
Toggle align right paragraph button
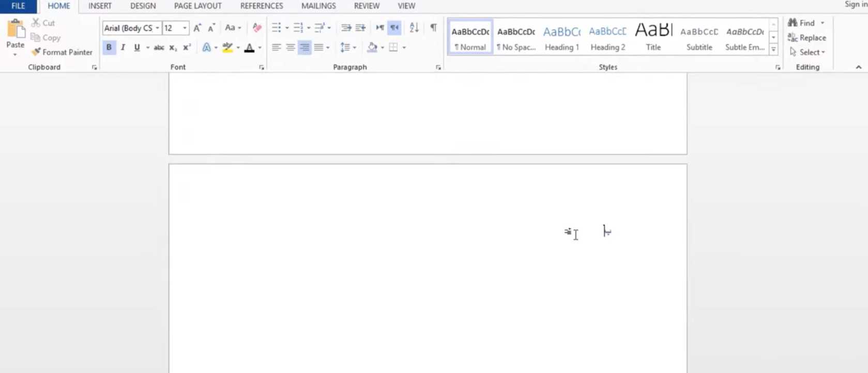304,48
